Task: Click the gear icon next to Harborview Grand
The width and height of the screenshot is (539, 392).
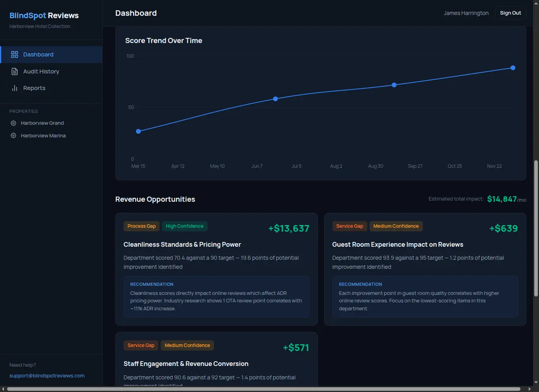Action: coord(13,123)
